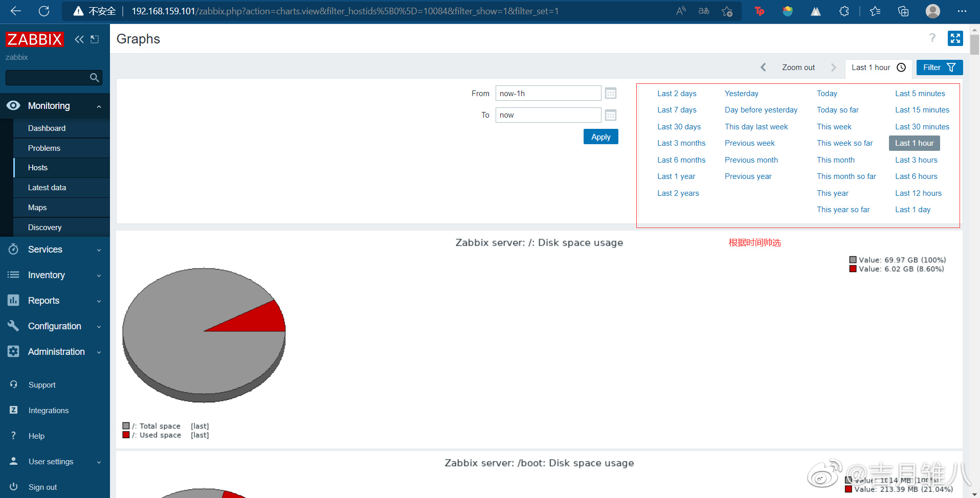The height and width of the screenshot is (498, 980).
Task: Select the Last 7 days range
Action: (677, 110)
